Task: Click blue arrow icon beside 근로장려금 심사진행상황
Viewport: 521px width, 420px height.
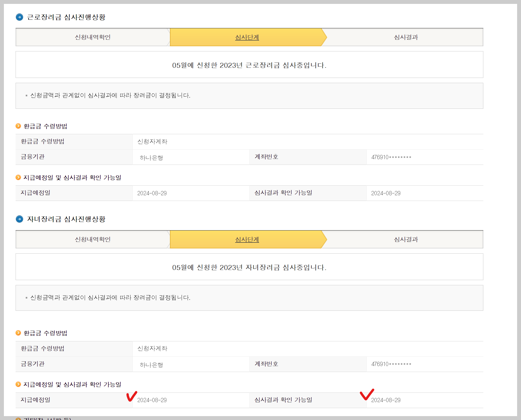Action: (x=19, y=17)
